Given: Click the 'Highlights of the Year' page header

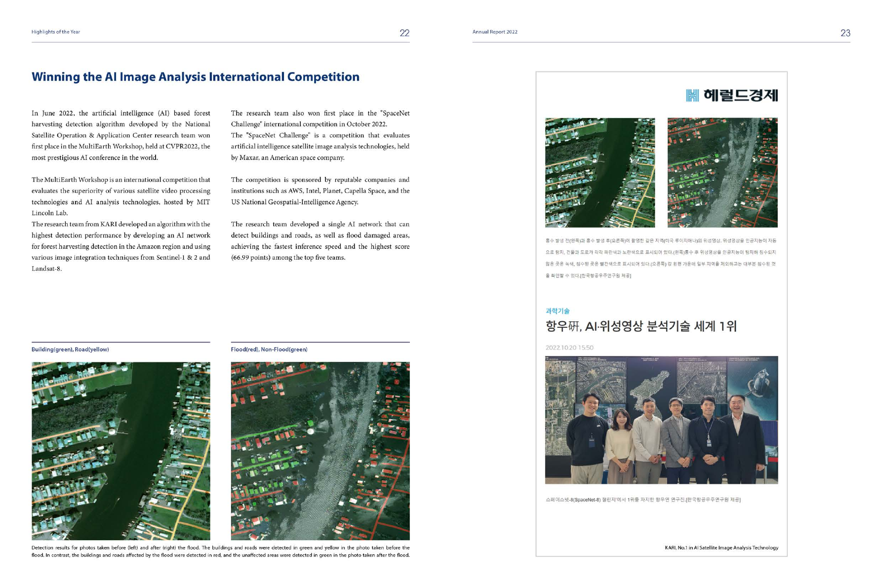Looking at the screenshot, I should (x=56, y=32).
